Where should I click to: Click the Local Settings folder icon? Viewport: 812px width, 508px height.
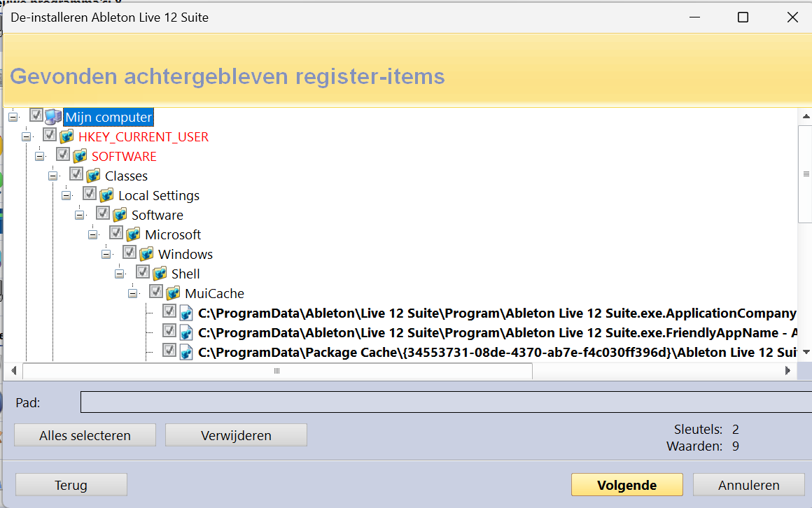[106, 195]
